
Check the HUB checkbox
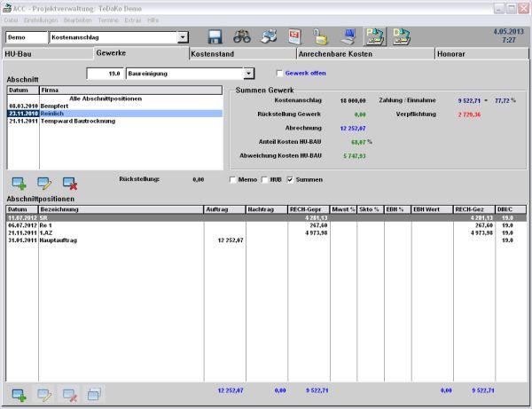pyautogui.click(x=266, y=180)
